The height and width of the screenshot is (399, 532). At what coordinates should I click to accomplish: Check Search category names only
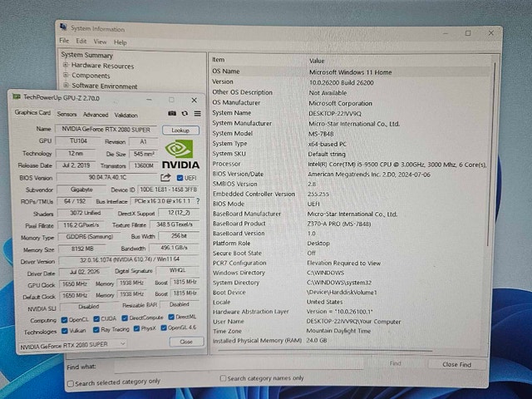click(223, 378)
